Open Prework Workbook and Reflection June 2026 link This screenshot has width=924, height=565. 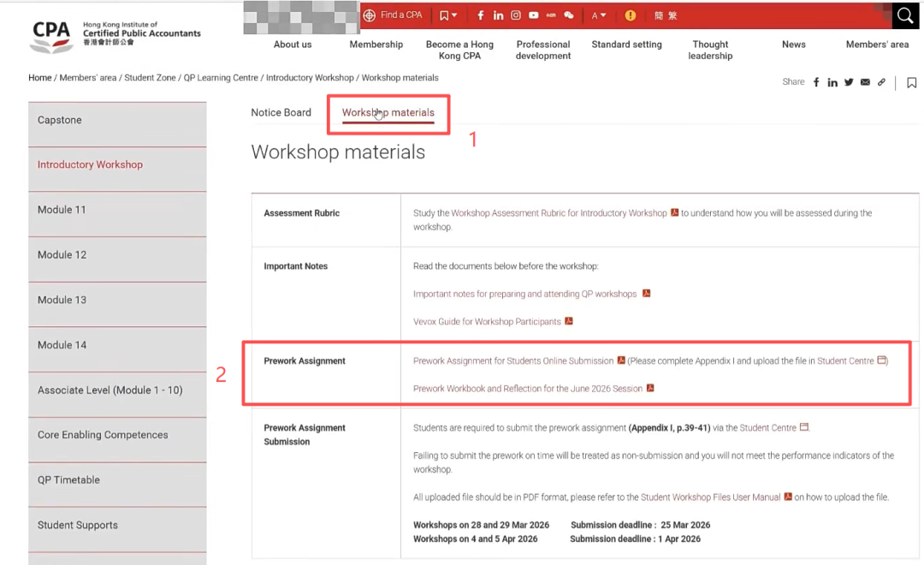527,389
